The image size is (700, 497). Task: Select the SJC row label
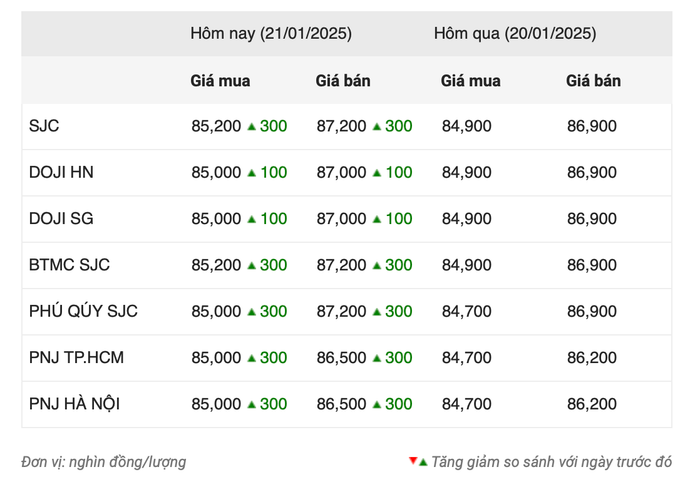point(44,126)
